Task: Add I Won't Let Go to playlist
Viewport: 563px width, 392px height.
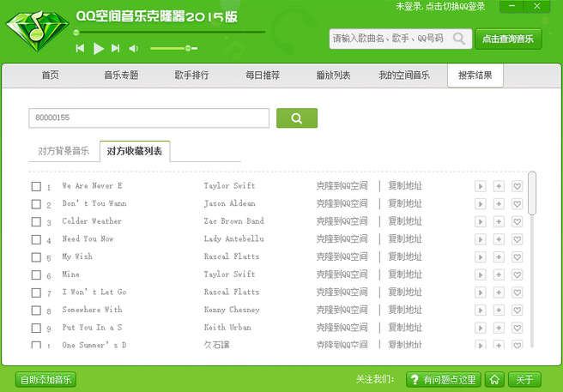Action: coord(499,292)
